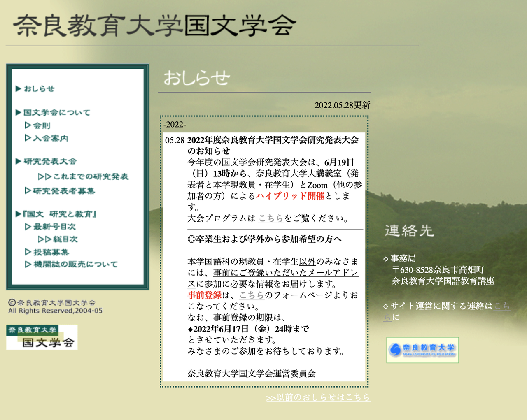
Task: Select the 2022.05.28更新 date text
Action: pos(343,105)
